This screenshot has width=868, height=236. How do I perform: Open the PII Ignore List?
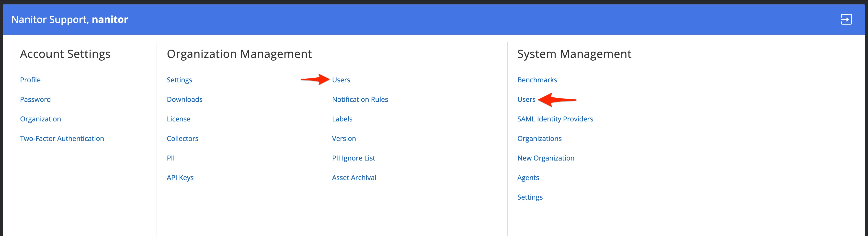[x=354, y=158]
